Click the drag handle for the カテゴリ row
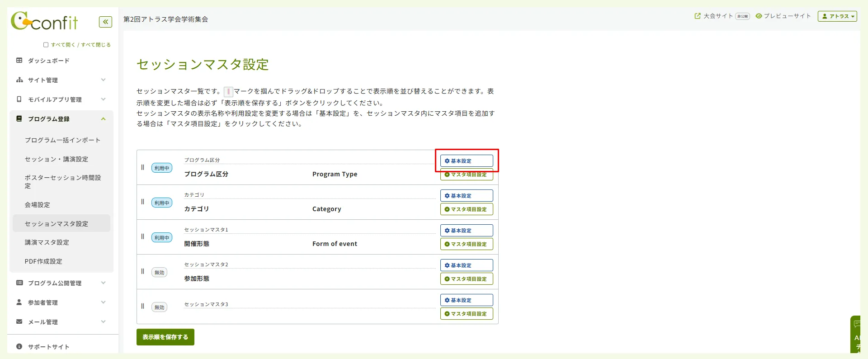 pyautogui.click(x=143, y=202)
